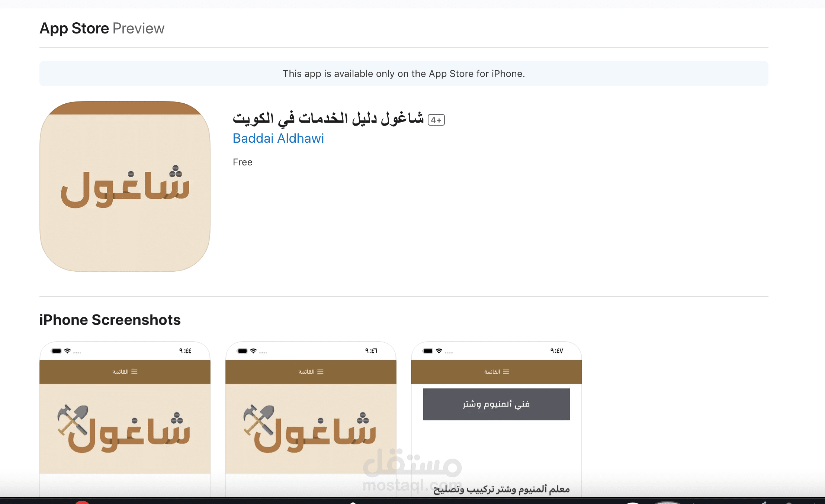The image size is (825, 504).
Task: Click the App Store Preview heading
Action: [x=102, y=28]
